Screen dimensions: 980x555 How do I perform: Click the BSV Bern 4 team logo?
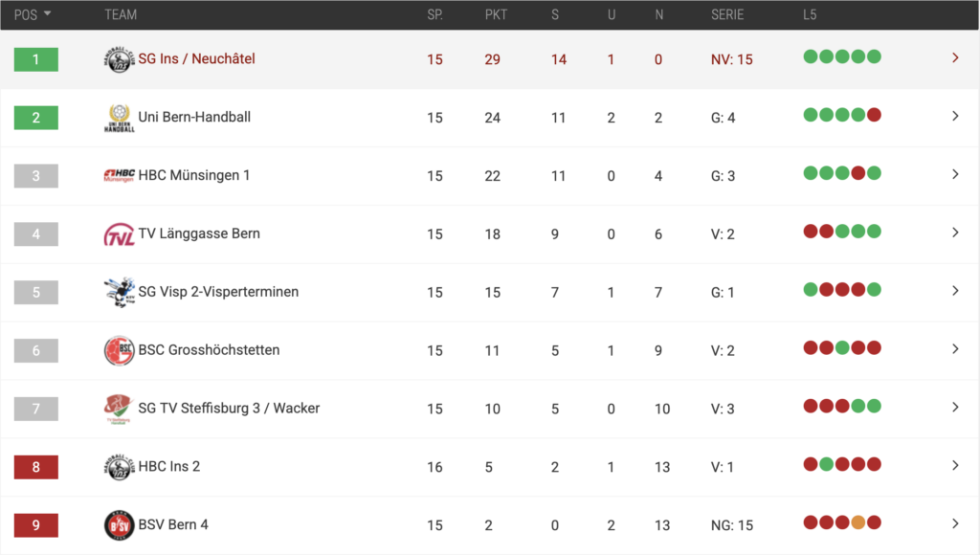(x=120, y=524)
